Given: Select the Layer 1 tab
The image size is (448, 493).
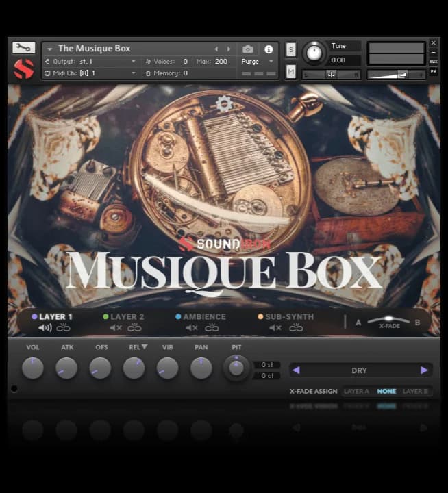Looking at the screenshot, I should click(52, 316).
